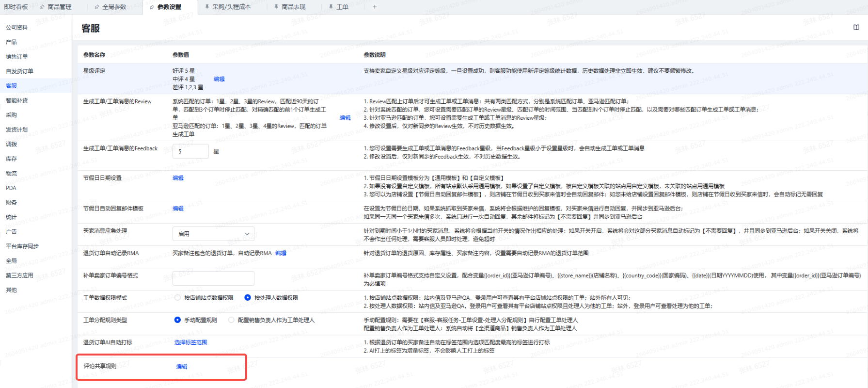Edit the 评论共享规则 setting

(x=182, y=367)
